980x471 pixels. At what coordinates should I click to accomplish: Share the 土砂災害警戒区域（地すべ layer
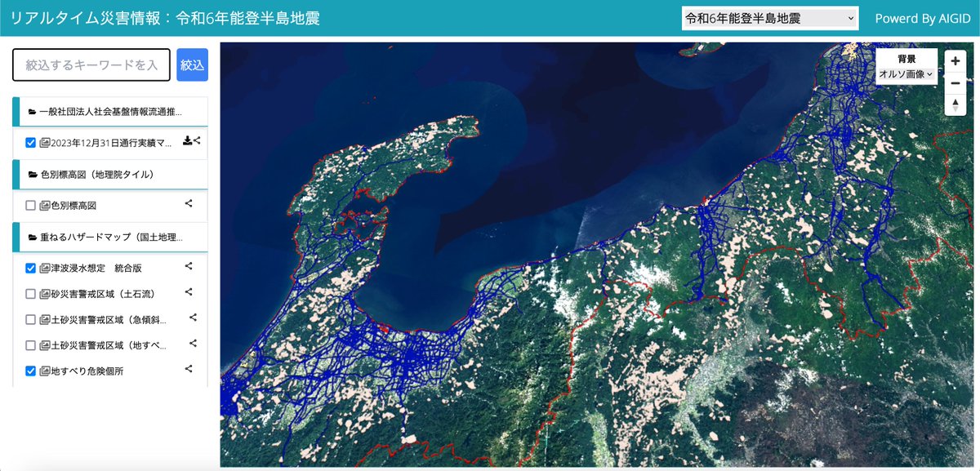click(194, 344)
